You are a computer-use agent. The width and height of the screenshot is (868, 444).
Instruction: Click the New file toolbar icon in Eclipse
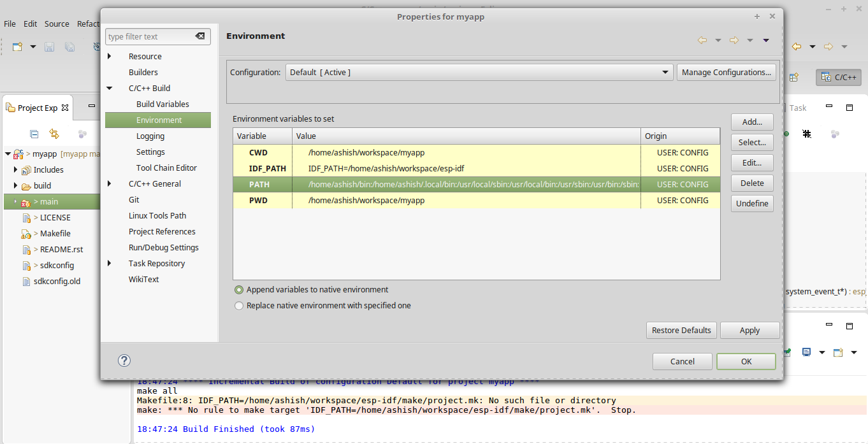coord(18,47)
